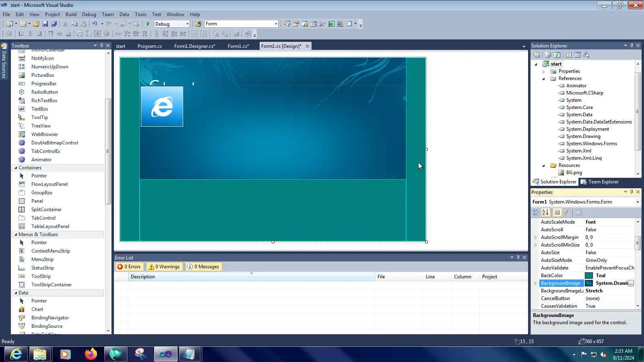
Task: Select the WebBrowser toolbox icon
Action: [22, 134]
